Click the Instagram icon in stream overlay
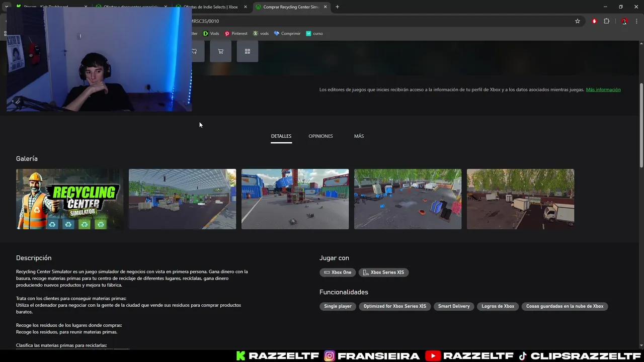This screenshot has width=644, height=362. click(x=330, y=356)
